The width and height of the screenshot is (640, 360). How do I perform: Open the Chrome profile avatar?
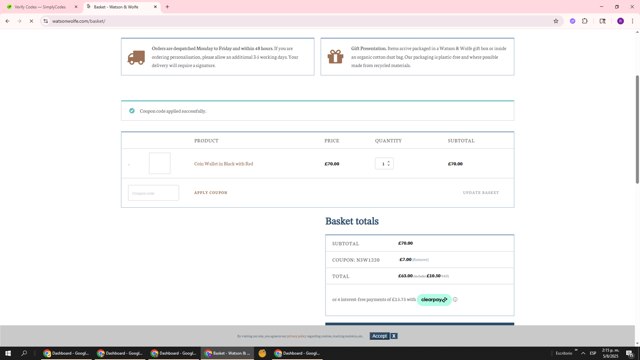click(620, 21)
